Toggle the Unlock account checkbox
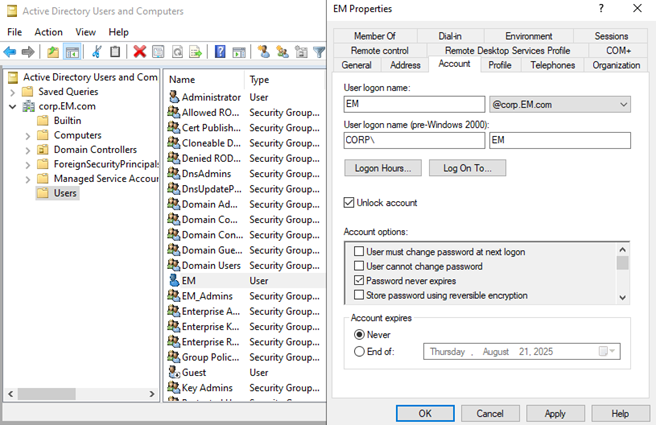656x425 pixels. (x=348, y=203)
